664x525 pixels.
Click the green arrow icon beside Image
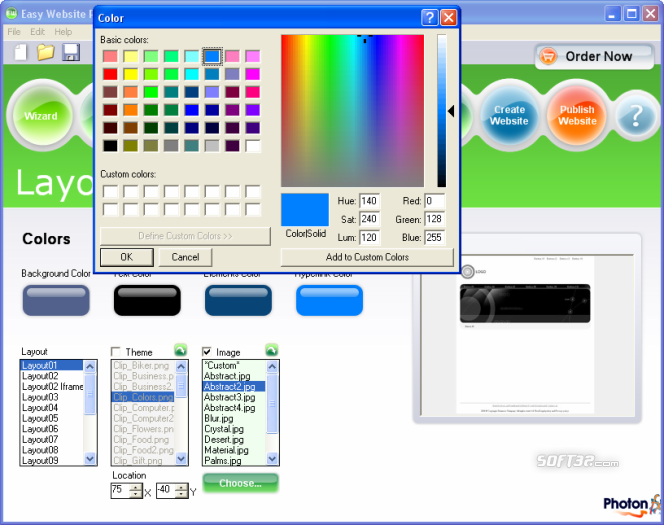tap(271, 350)
